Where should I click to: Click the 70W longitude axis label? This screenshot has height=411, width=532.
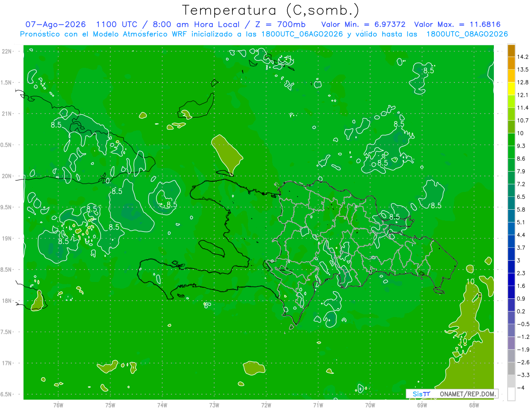coord(370,405)
